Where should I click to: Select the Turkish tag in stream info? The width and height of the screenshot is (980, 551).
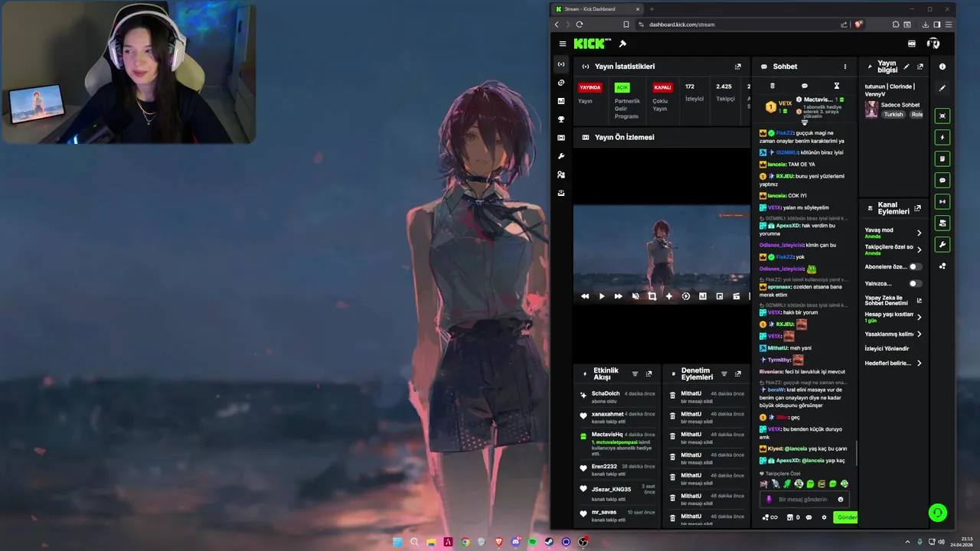click(x=893, y=115)
